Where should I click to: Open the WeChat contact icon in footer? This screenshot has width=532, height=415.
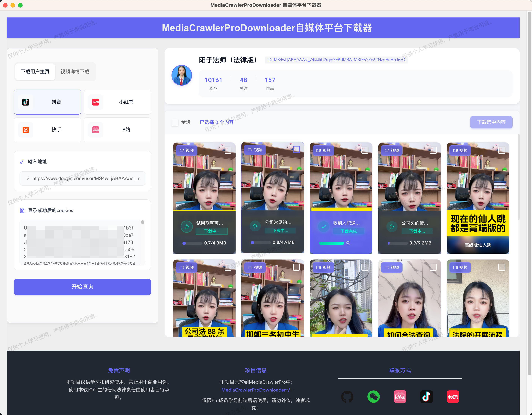pyautogui.click(x=373, y=397)
